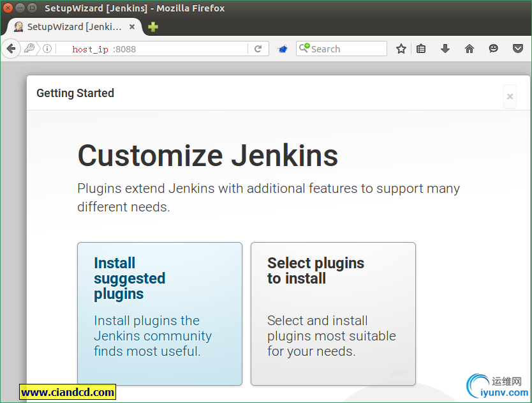Click the chat smiley icon in toolbar
This screenshot has height=403, width=532.
(x=493, y=49)
